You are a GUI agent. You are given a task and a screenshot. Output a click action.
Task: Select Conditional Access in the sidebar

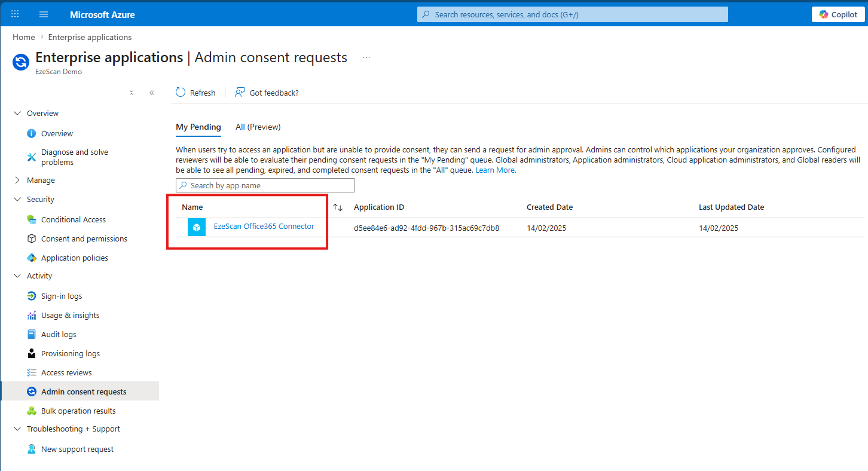click(74, 219)
